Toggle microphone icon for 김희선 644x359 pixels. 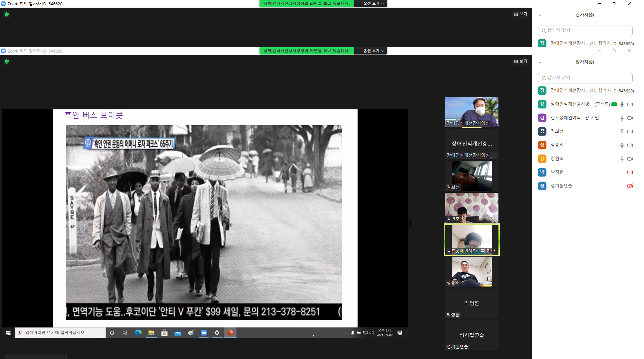pyautogui.click(x=622, y=132)
